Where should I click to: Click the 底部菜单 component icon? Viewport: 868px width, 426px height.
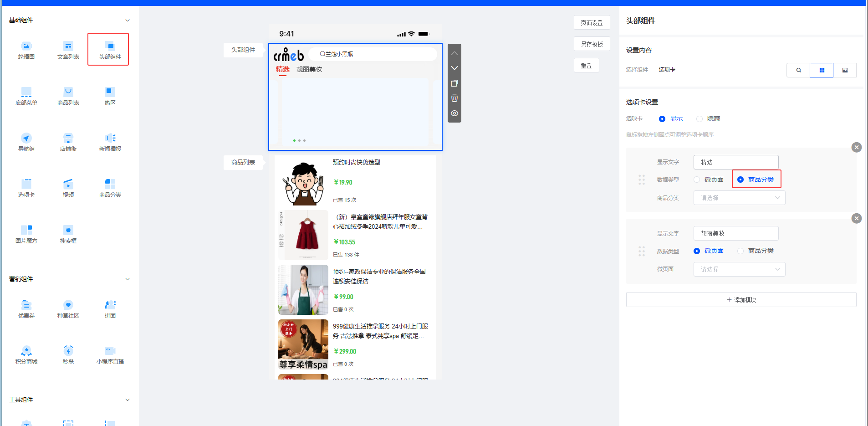[26, 92]
